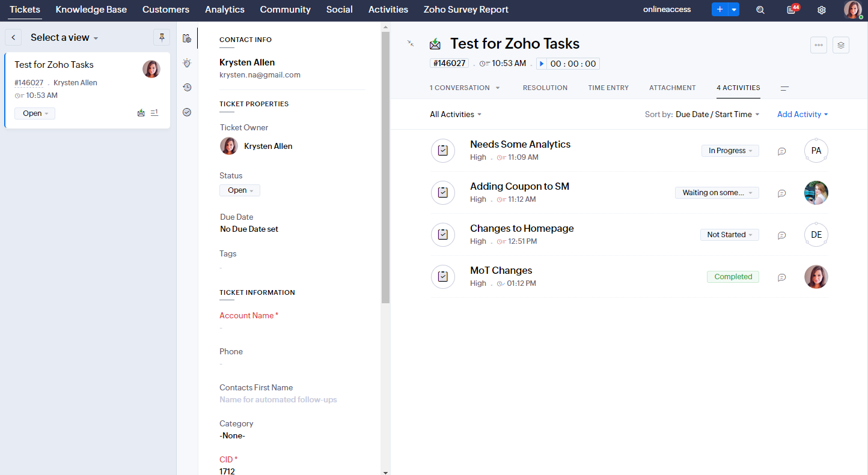Open the Changes to Homepage task

522,228
